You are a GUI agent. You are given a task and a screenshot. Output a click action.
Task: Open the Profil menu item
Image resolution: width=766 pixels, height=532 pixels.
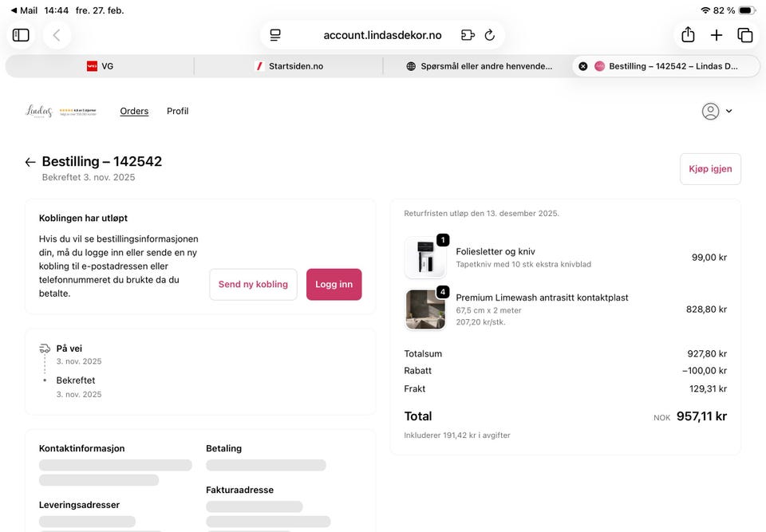point(177,111)
